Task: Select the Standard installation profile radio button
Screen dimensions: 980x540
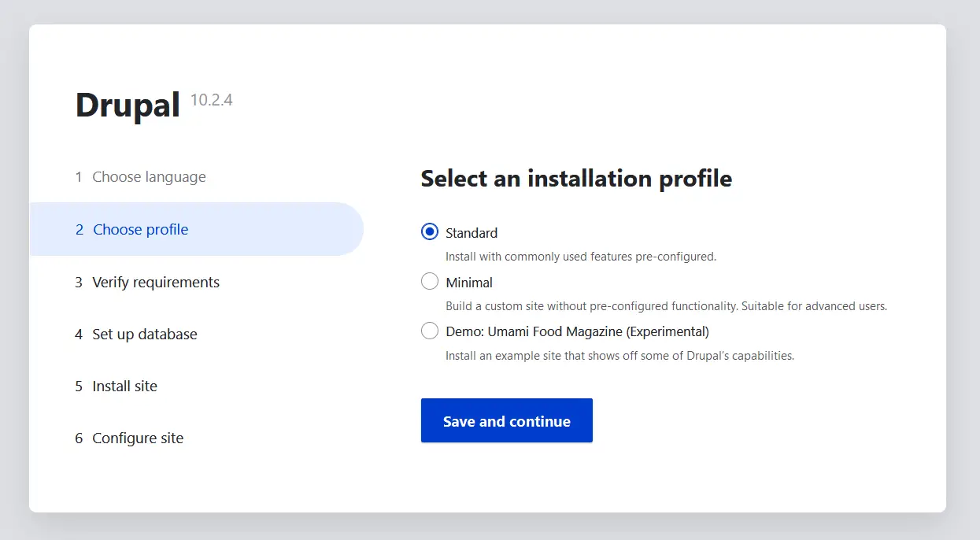Action: [430, 232]
